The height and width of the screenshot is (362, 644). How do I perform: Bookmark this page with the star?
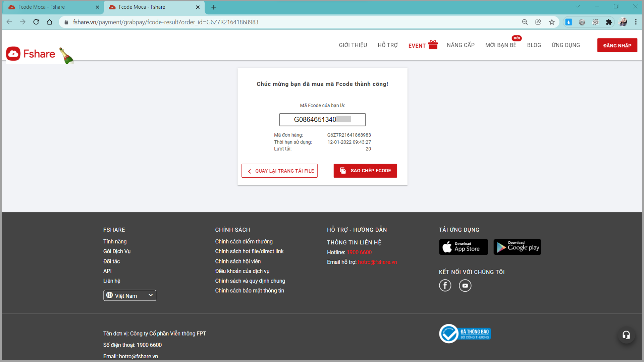552,22
